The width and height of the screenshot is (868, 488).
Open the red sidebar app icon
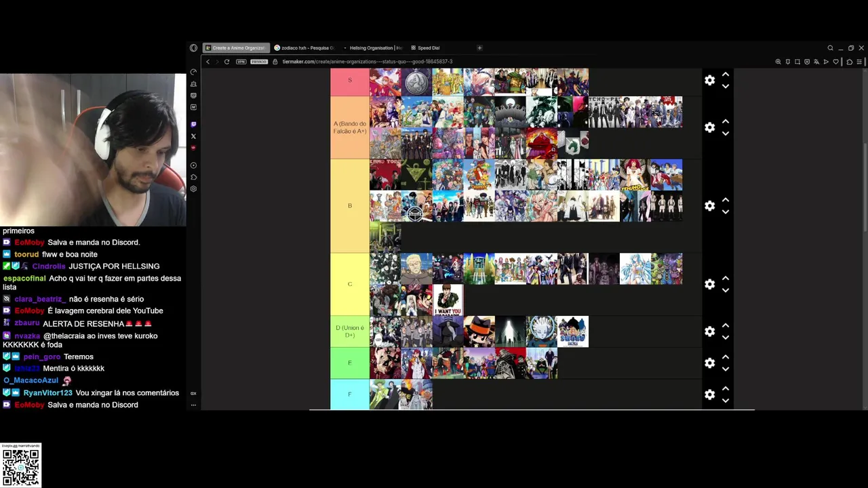[x=193, y=148]
